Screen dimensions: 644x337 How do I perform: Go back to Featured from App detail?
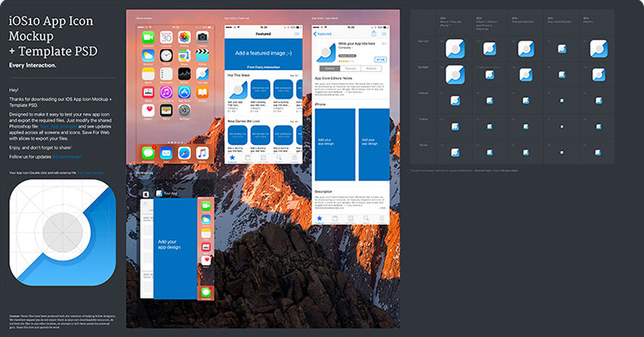tap(322, 34)
